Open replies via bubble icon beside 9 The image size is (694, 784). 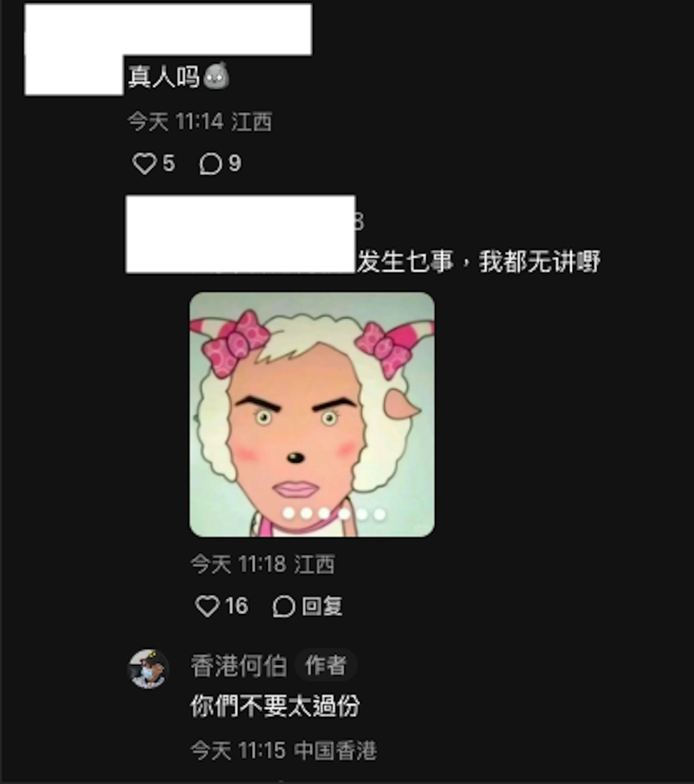210,164
